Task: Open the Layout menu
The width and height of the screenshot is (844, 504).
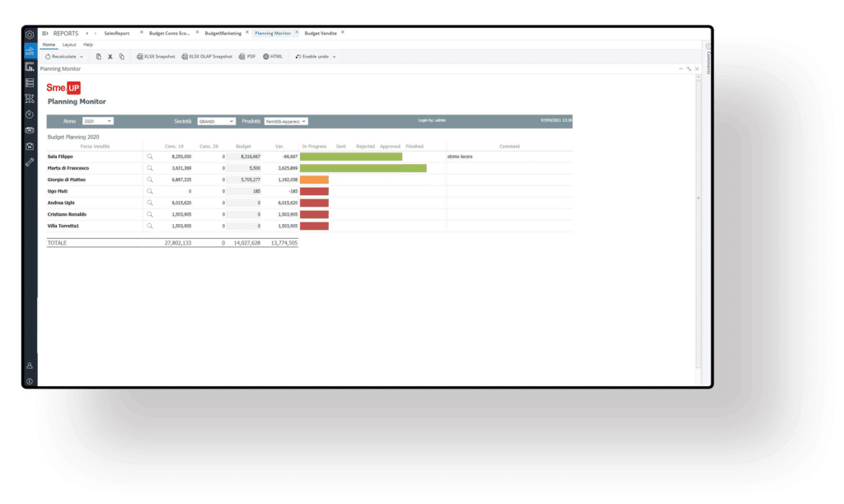Action: 69,44
